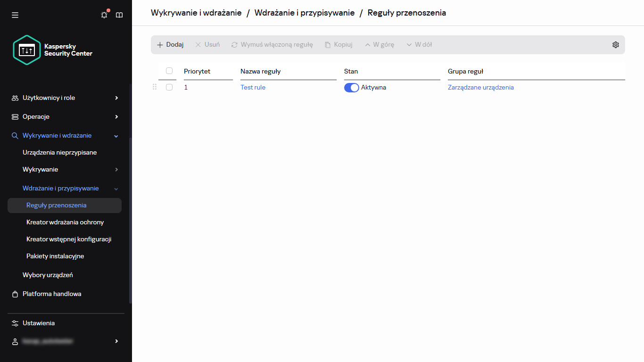Open the hamburger navigation menu
The image size is (644, 362).
click(x=15, y=15)
